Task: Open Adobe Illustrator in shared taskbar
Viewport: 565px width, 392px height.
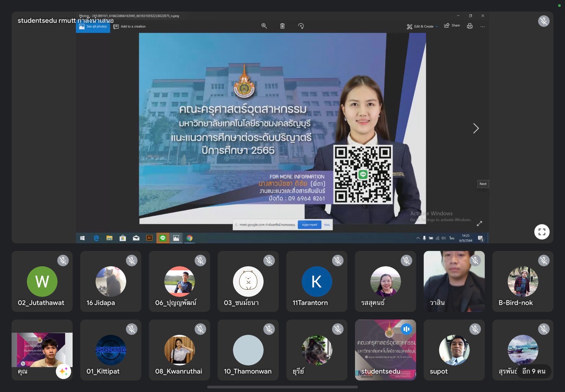Action: 149,238
